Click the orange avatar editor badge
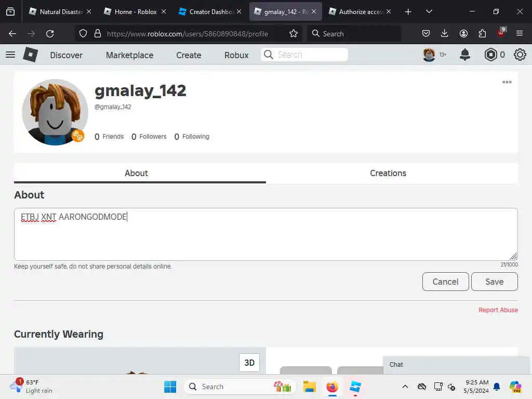 click(x=78, y=136)
